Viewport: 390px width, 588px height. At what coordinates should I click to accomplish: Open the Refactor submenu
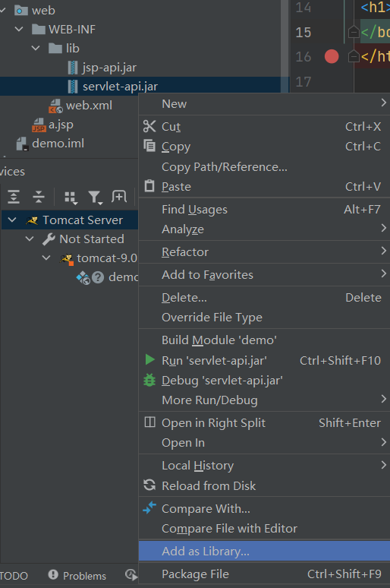pos(264,251)
